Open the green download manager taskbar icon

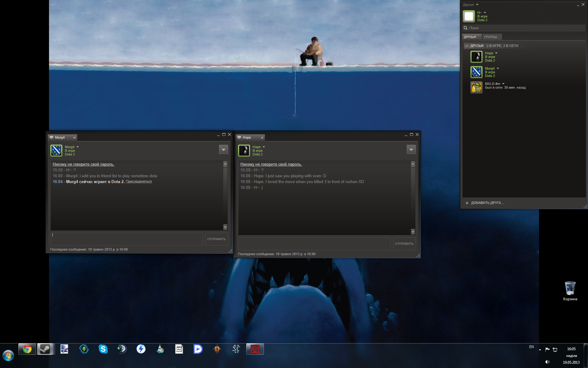(x=84, y=349)
